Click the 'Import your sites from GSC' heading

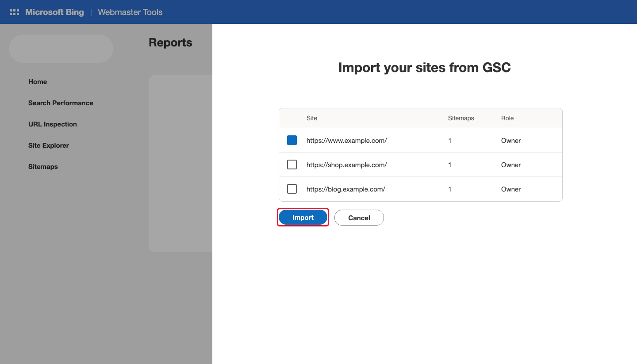[x=425, y=68]
